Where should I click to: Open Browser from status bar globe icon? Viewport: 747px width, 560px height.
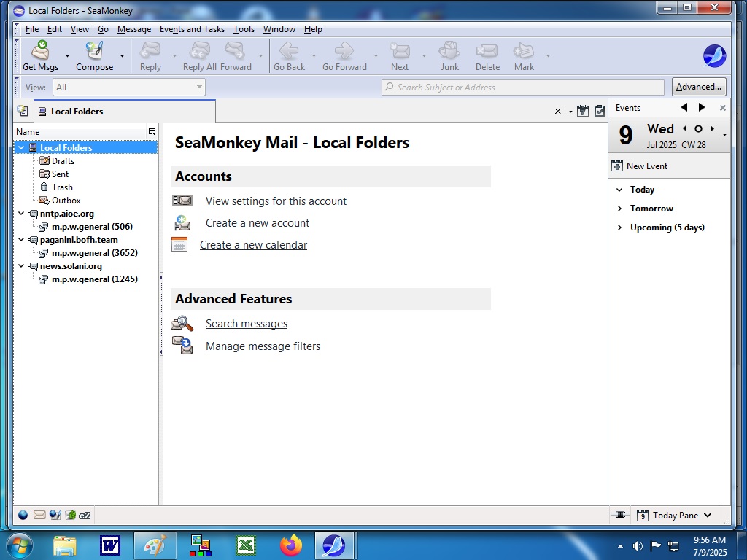23,515
